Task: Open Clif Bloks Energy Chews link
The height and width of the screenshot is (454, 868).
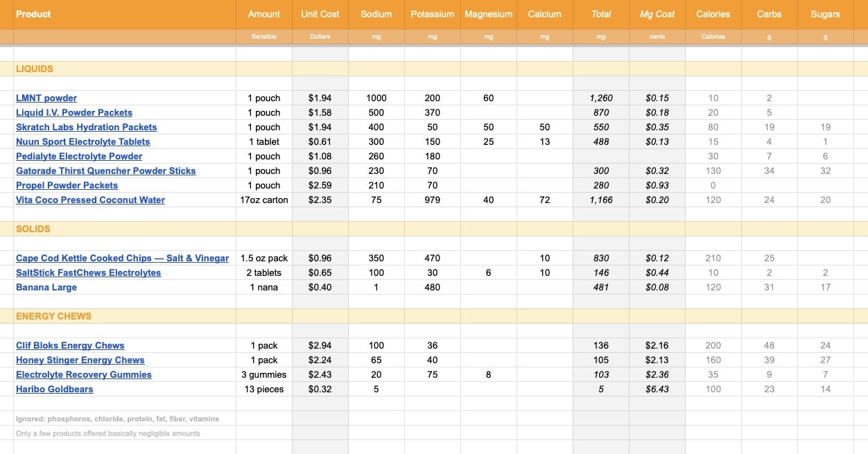Action: point(71,345)
